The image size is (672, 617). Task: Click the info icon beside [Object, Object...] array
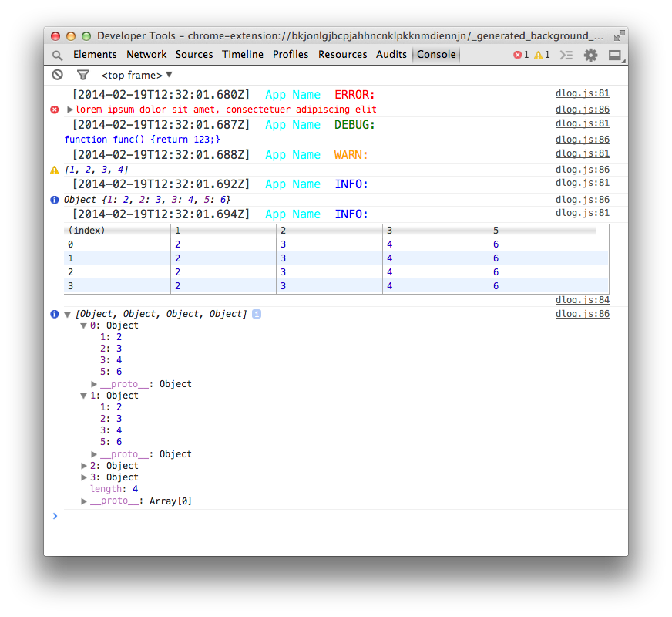tap(55, 314)
